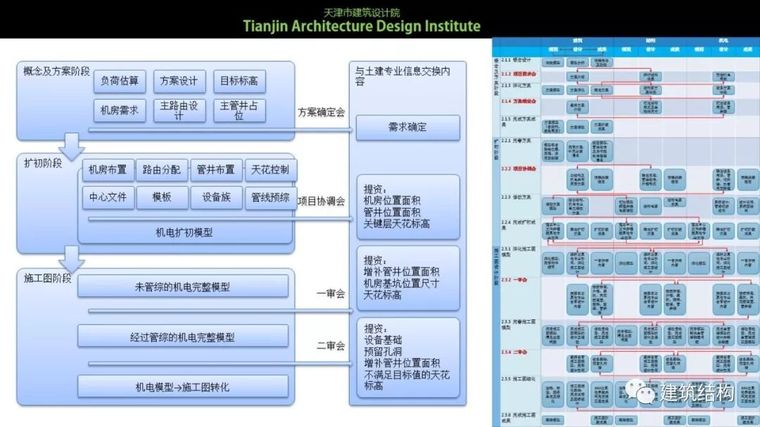Select the 中心文件 box
Image resolution: width=760 pixels, height=427 pixels.
[x=108, y=198]
